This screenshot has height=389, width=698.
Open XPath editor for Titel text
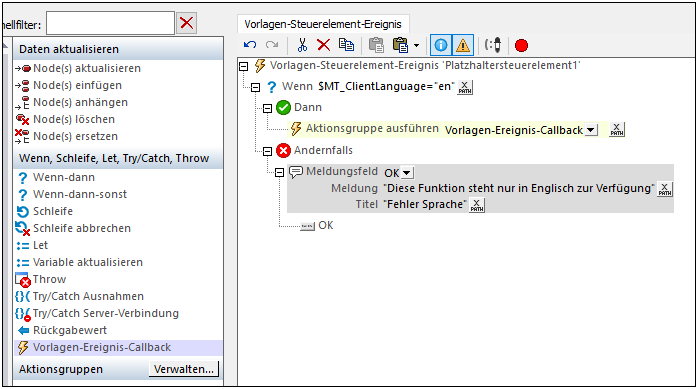477,205
